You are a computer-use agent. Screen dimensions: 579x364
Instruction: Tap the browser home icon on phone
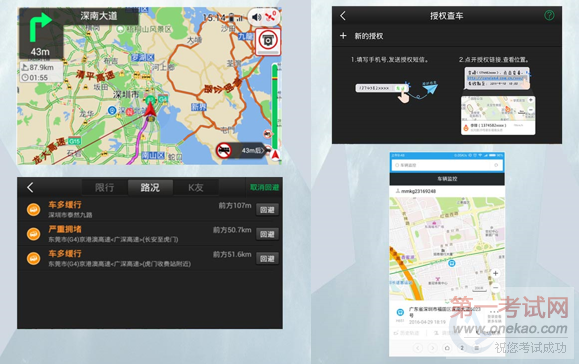pyautogui.click(x=447, y=348)
